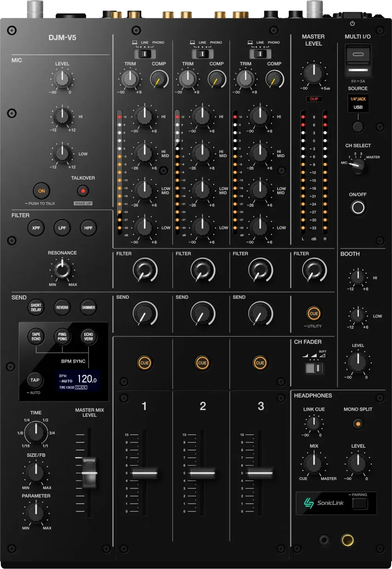
Task: Toggle the MULTI I/O ON/OFF button
Action: tap(358, 208)
